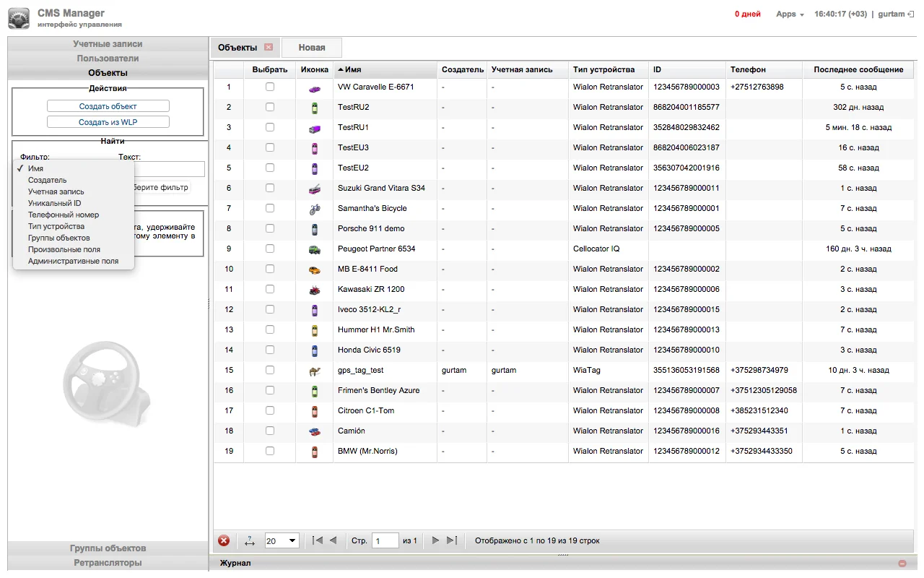Expand the Группы объектов panel

click(108, 548)
